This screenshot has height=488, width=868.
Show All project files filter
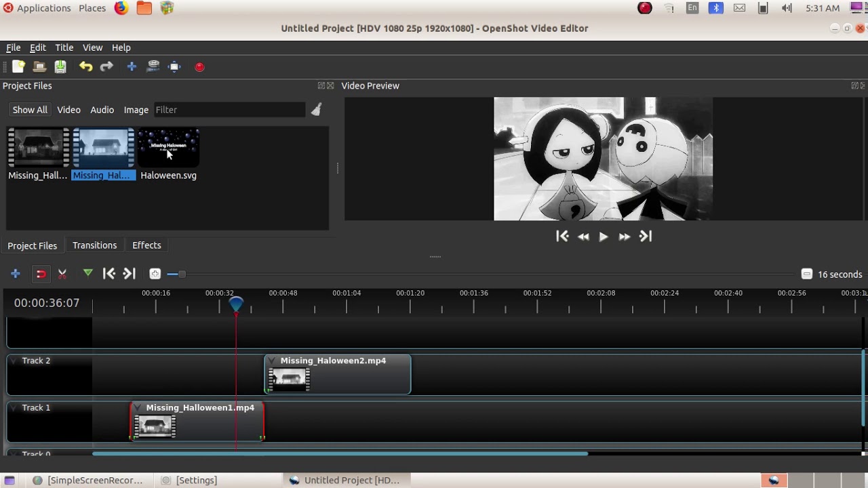[x=30, y=110]
